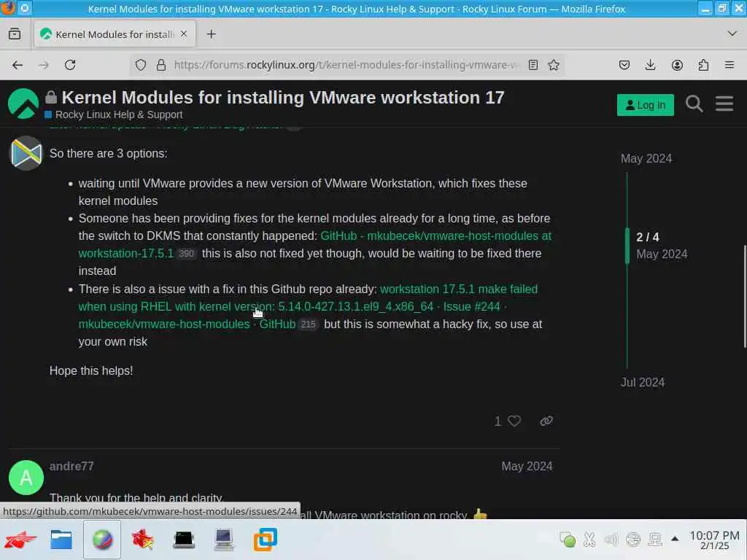Bookmark this page with the star
This screenshot has width=747, height=560.
click(554, 65)
